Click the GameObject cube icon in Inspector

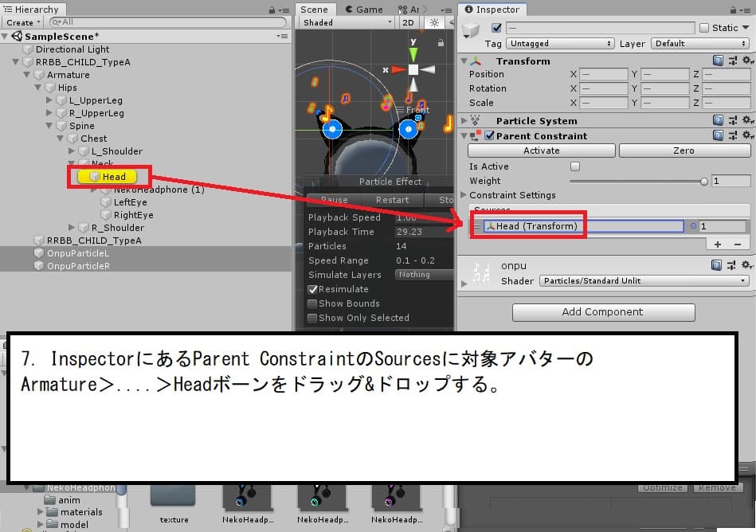[x=471, y=30]
